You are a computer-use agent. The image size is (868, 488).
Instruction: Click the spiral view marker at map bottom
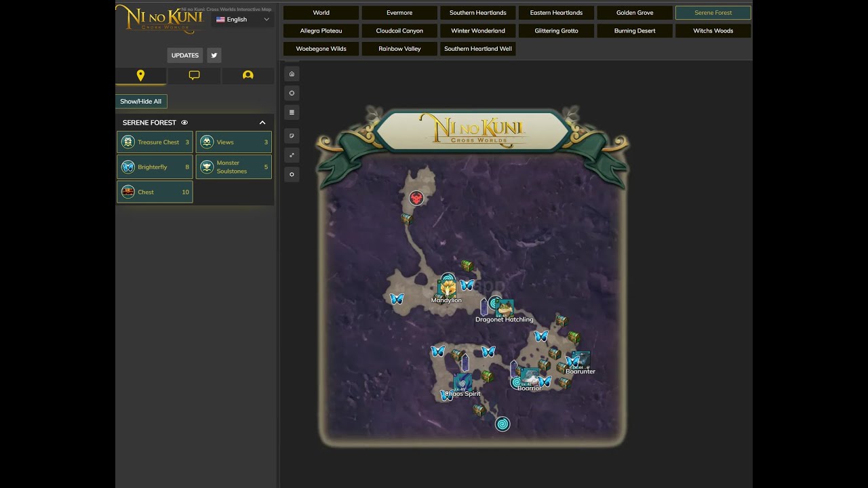pyautogui.click(x=502, y=424)
